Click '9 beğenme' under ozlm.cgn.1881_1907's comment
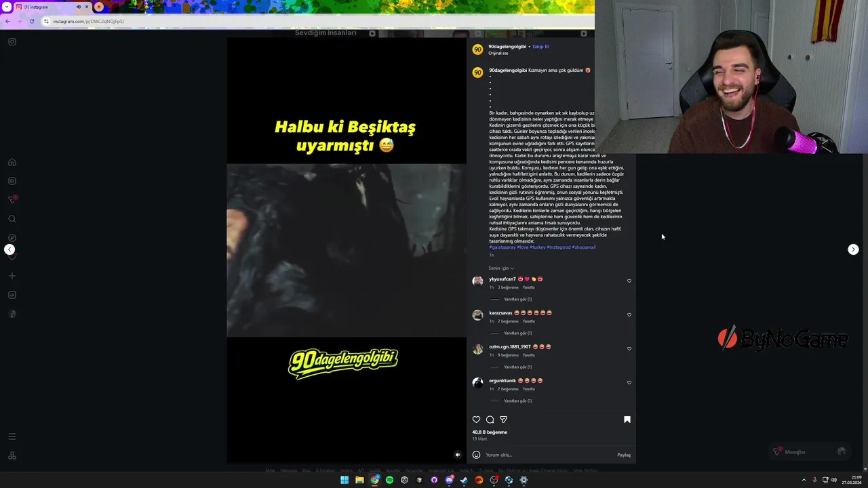Image resolution: width=868 pixels, height=488 pixels. (x=507, y=355)
